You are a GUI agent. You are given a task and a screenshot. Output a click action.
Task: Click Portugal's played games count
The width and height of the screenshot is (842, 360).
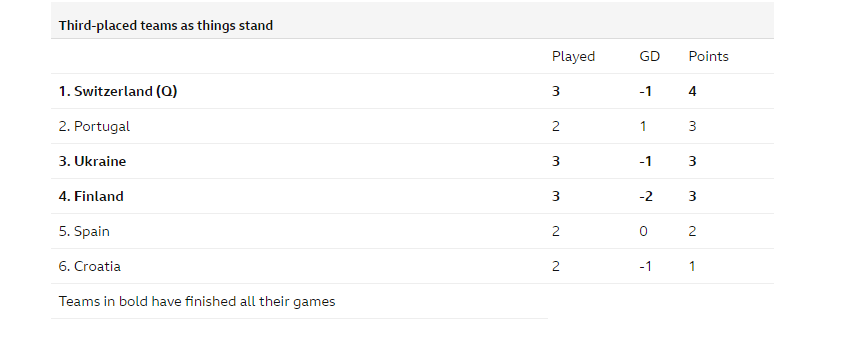coord(556,126)
